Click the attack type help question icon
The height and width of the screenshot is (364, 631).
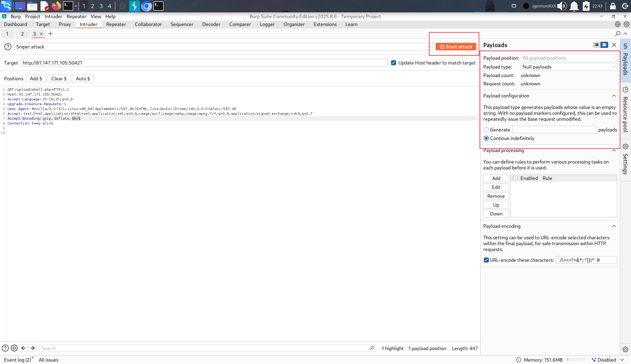point(8,47)
